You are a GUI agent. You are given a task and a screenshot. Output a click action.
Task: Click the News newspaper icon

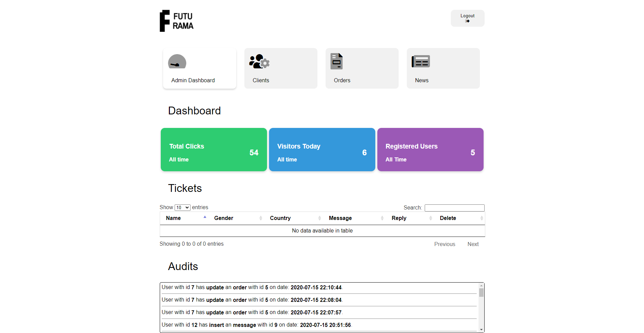tap(420, 61)
